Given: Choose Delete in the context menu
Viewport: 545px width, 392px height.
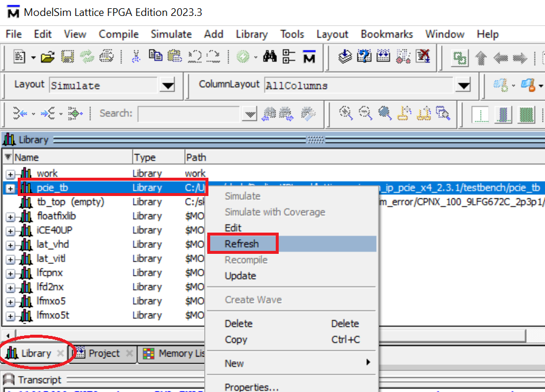Looking at the screenshot, I should click(292, 324).
